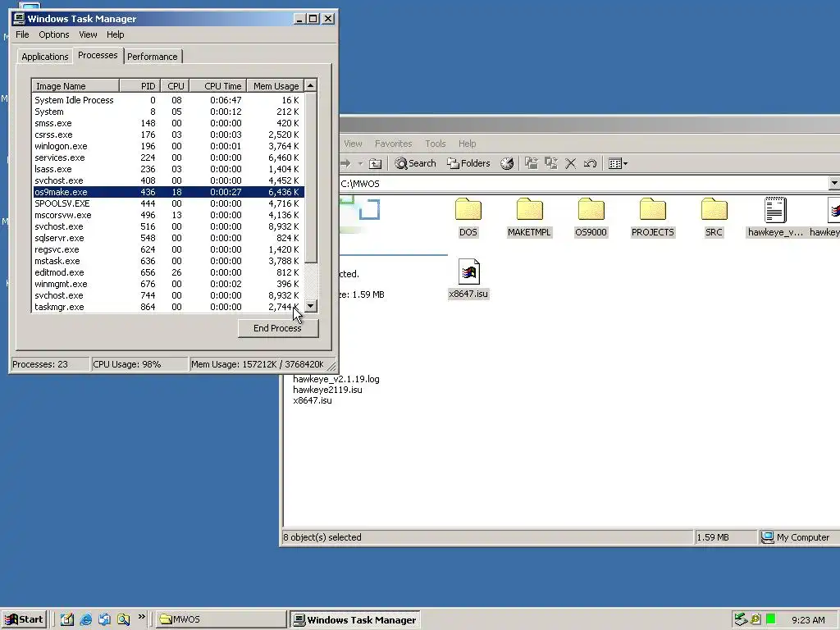Click process list scrollbar up arrow

tap(311, 85)
